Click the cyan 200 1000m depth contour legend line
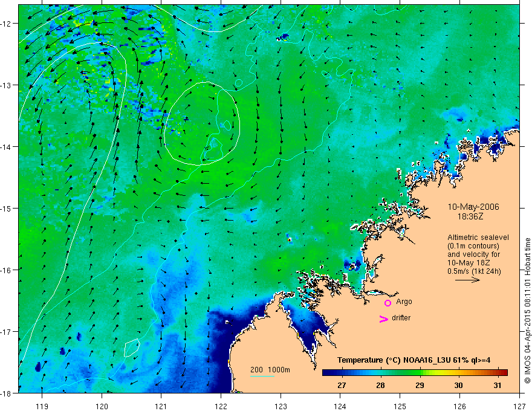 [262, 376]
